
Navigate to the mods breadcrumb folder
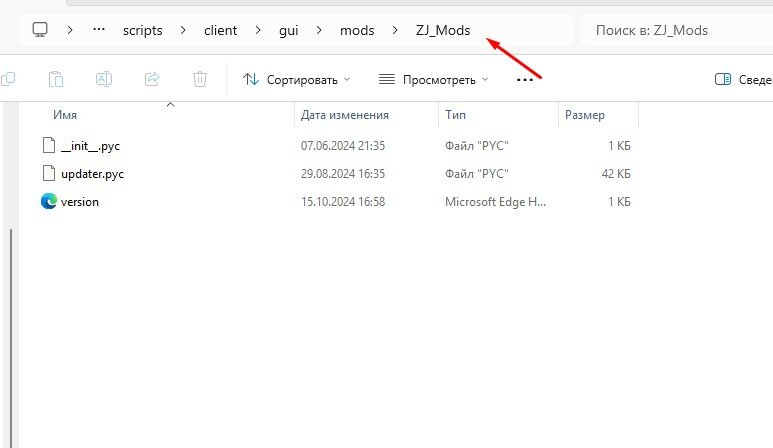[357, 30]
